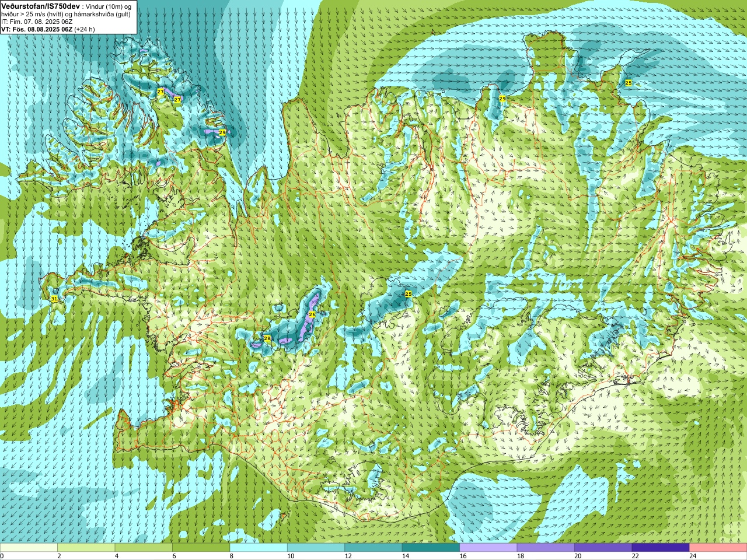
Task: Click the "(+24 h)" forecast offset text
Action: pyautogui.click(x=85, y=29)
